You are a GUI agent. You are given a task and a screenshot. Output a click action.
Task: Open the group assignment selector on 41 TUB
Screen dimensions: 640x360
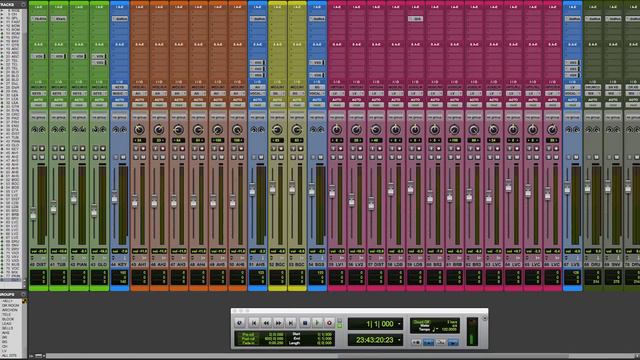[58, 117]
